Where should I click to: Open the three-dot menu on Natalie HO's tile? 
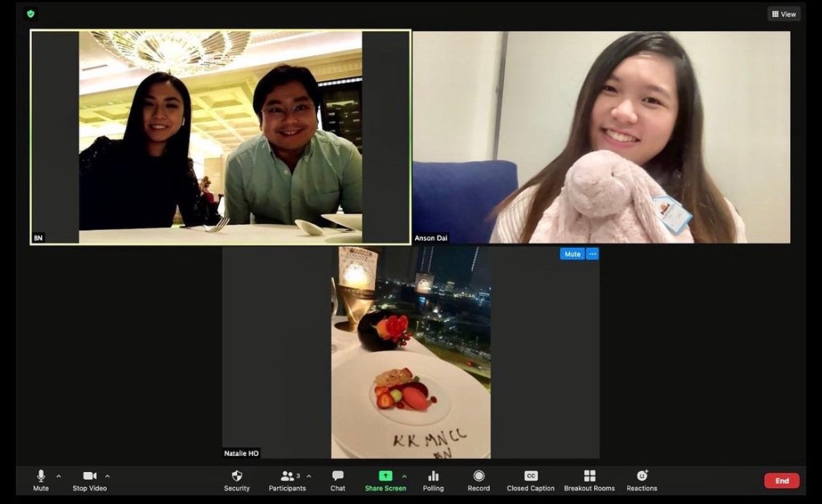592,254
